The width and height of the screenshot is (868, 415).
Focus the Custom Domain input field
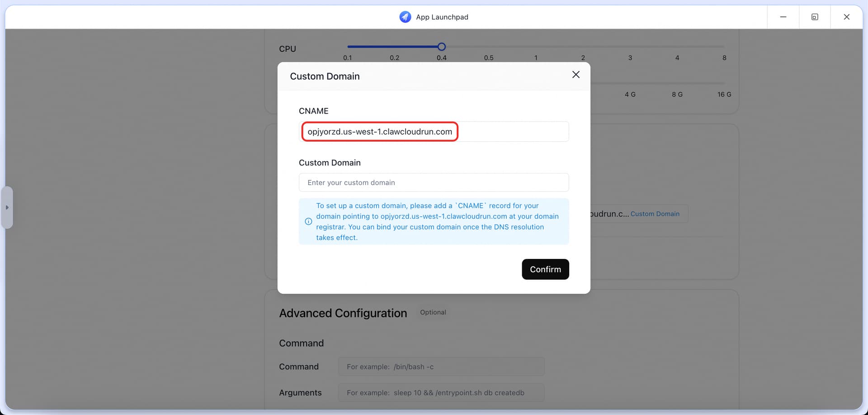click(434, 182)
